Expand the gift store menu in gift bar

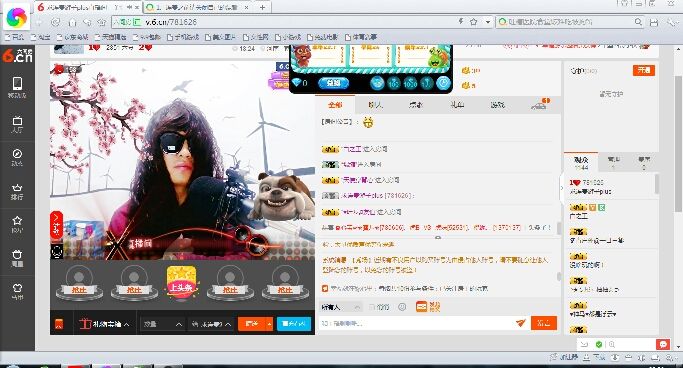click(105, 324)
